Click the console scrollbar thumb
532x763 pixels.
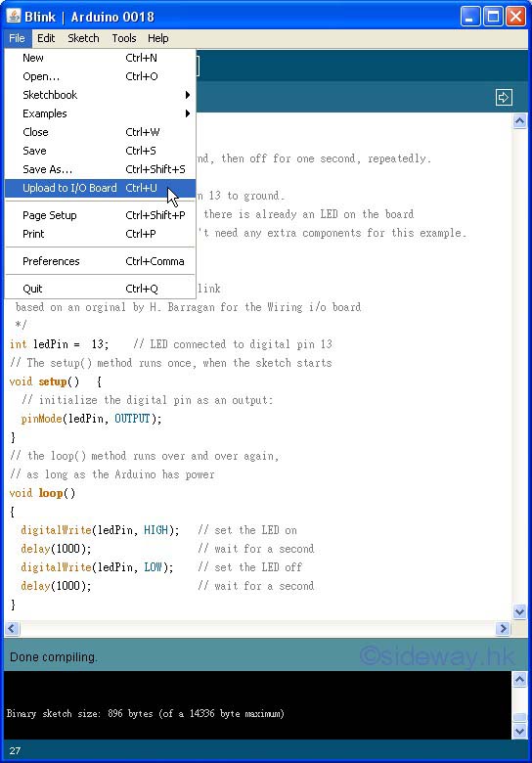pyautogui.click(x=519, y=717)
